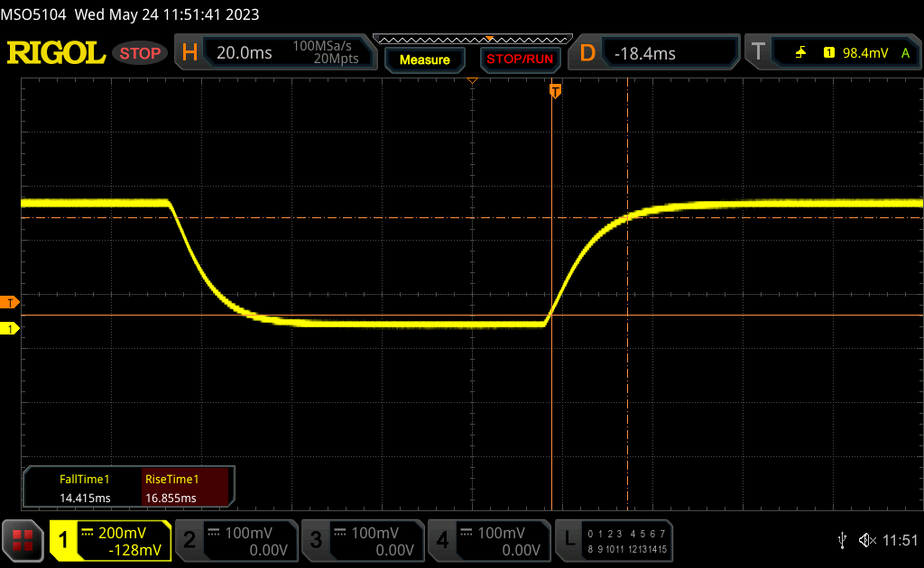Click the vertical dashed cursor line

tap(628, 294)
